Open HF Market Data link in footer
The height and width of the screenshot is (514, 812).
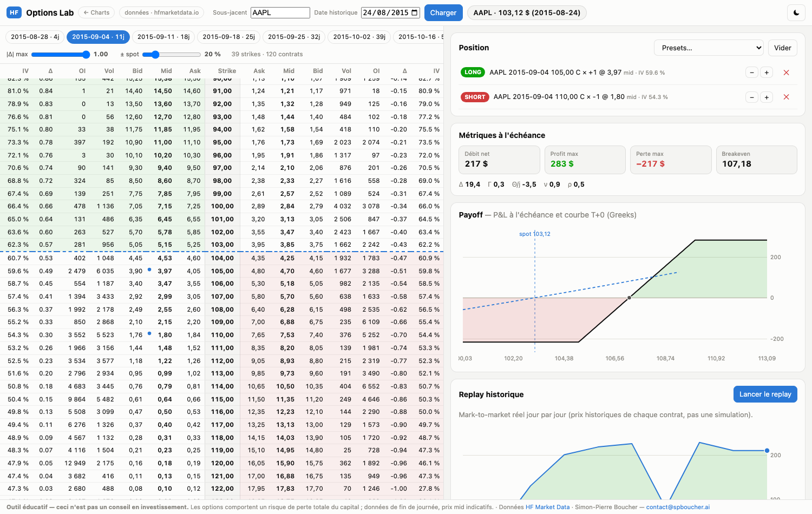point(547,507)
